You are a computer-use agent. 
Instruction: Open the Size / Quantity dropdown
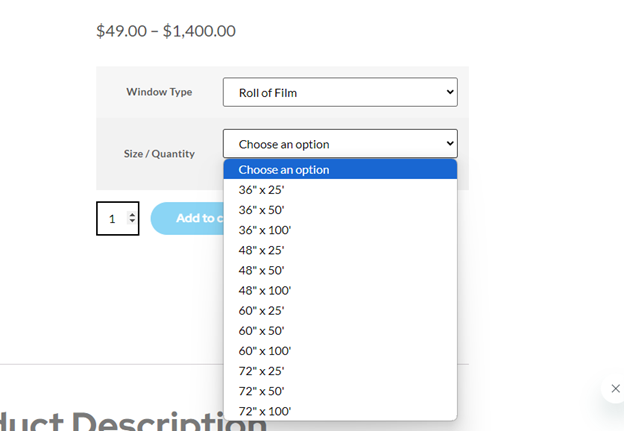pyautogui.click(x=340, y=144)
